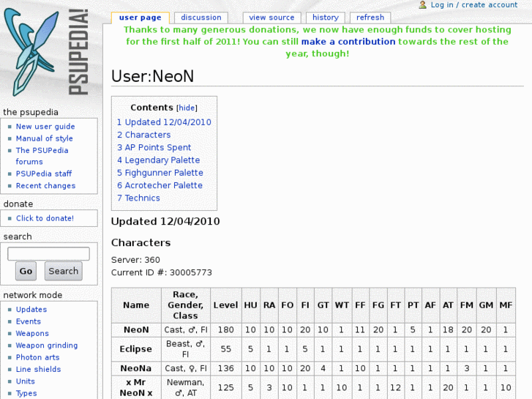This screenshot has height=399, width=532.
Task: Click the Click to donate! link
Action: click(x=45, y=218)
